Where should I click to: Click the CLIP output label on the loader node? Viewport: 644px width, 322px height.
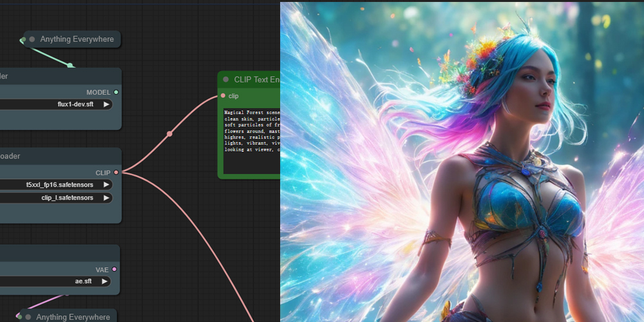(x=103, y=173)
